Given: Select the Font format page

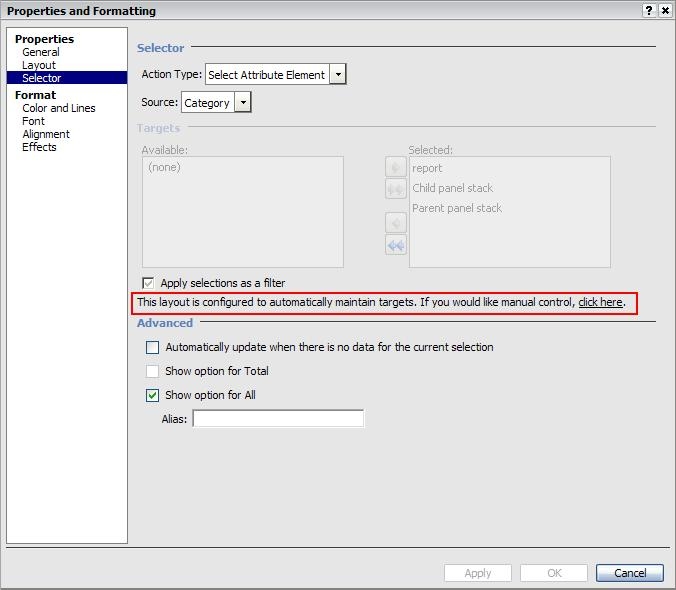Looking at the screenshot, I should pos(34,121).
